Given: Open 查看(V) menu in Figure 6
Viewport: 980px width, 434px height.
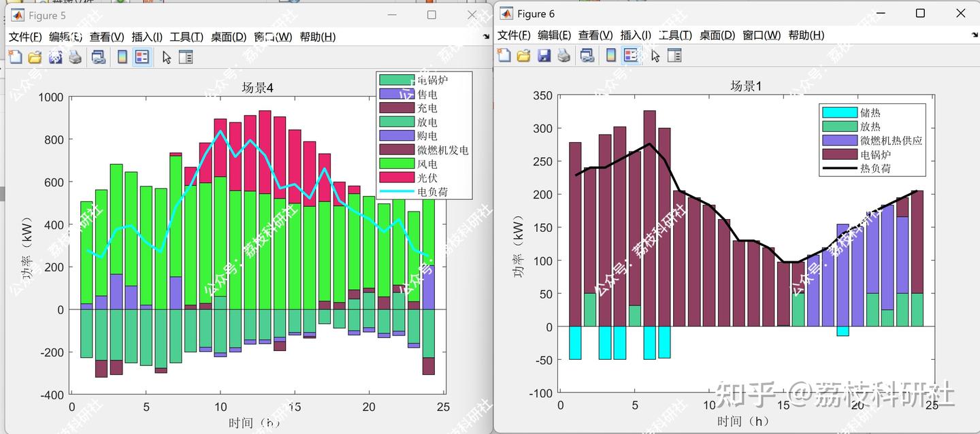Looking at the screenshot, I should coord(595,35).
